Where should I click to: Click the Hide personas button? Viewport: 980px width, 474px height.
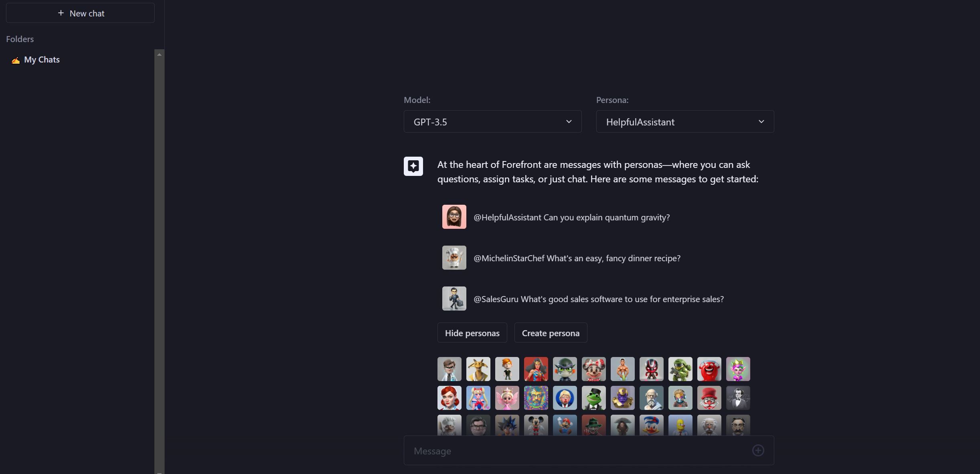click(x=472, y=333)
